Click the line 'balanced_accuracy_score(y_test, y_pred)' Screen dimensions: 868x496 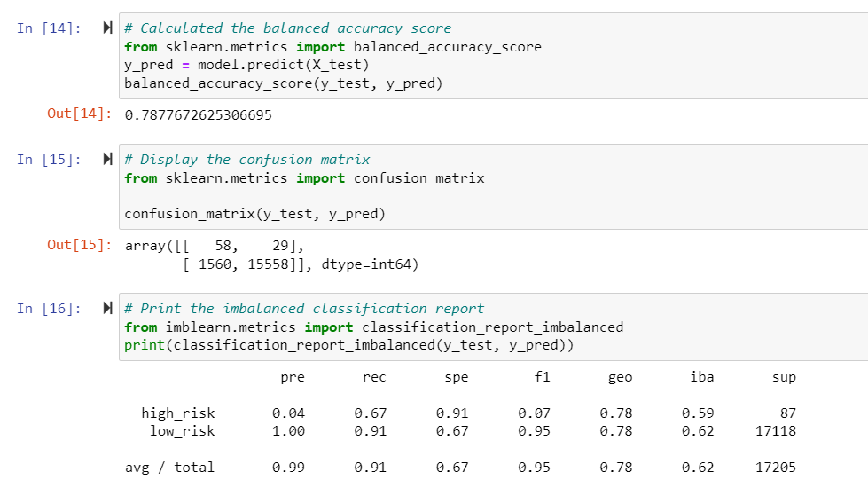pyautogui.click(x=284, y=83)
